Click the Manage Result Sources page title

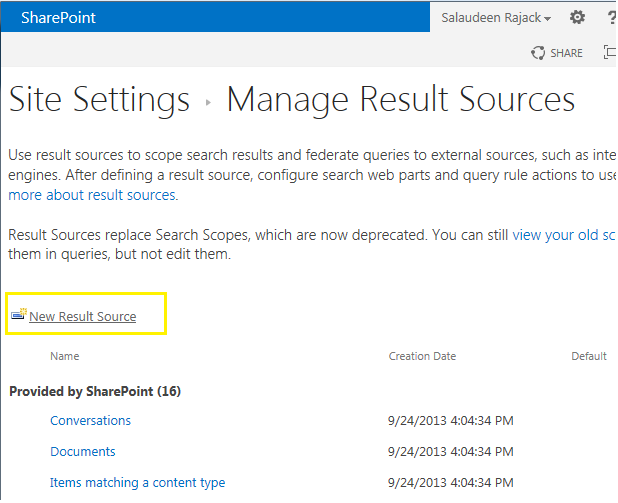click(401, 100)
